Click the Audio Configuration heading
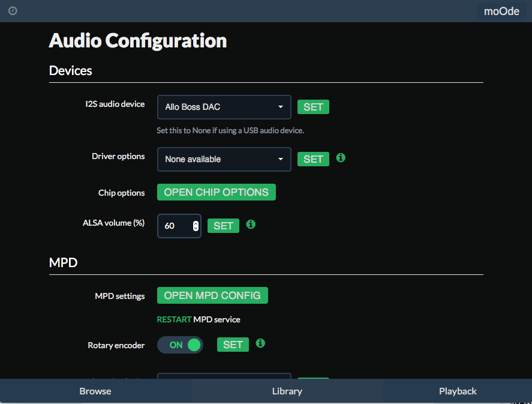This screenshot has width=532, height=404. [138, 41]
